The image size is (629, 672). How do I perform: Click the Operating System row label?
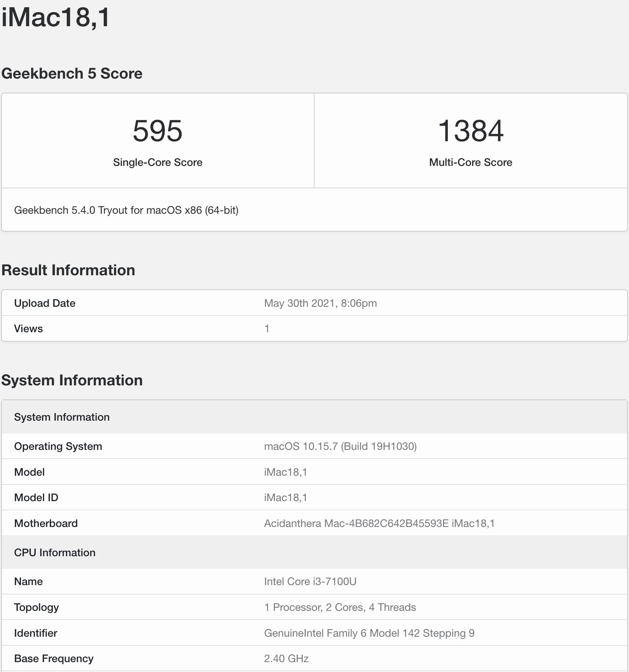(x=58, y=446)
